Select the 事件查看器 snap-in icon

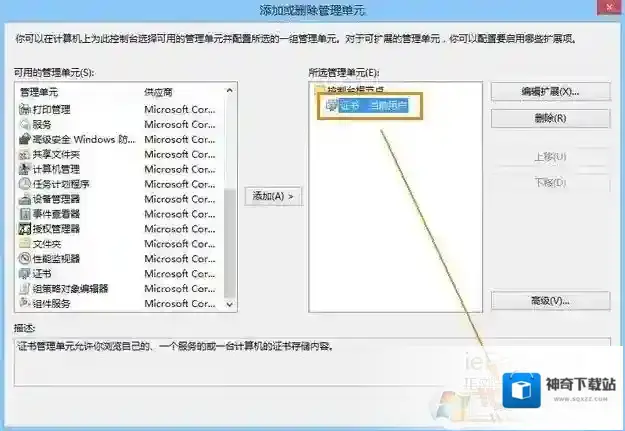coord(25,213)
